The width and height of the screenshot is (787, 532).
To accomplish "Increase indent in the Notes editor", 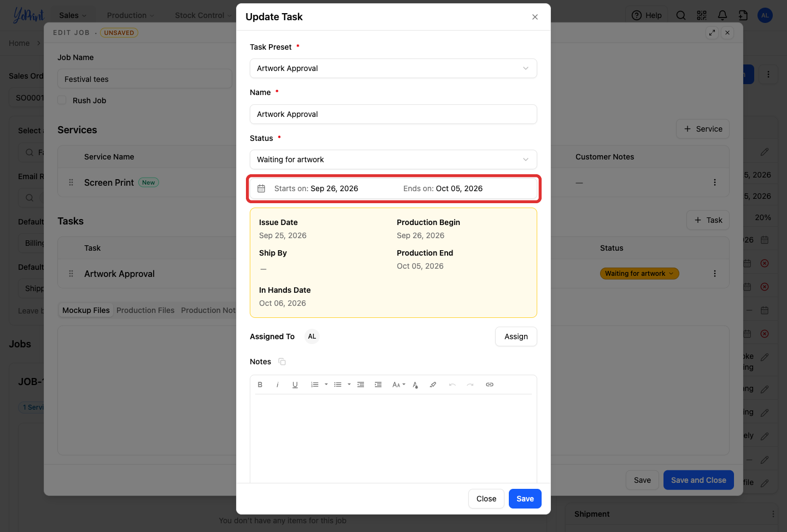I will [x=378, y=385].
